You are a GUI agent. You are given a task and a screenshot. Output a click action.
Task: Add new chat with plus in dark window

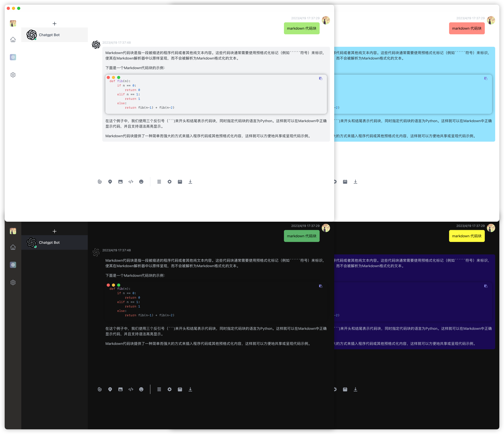[x=55, y=231]
